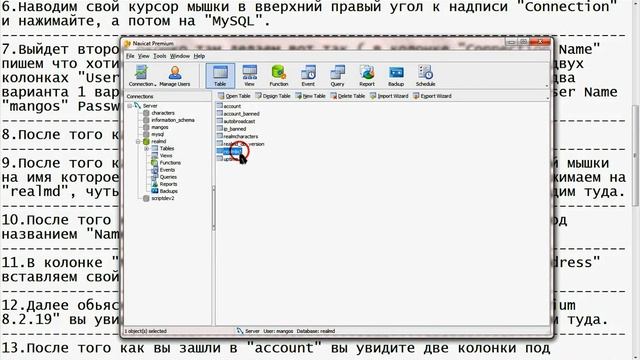Collapse the realmd database node
Viewport: 640px width, 360px height.
pos(138,142)
